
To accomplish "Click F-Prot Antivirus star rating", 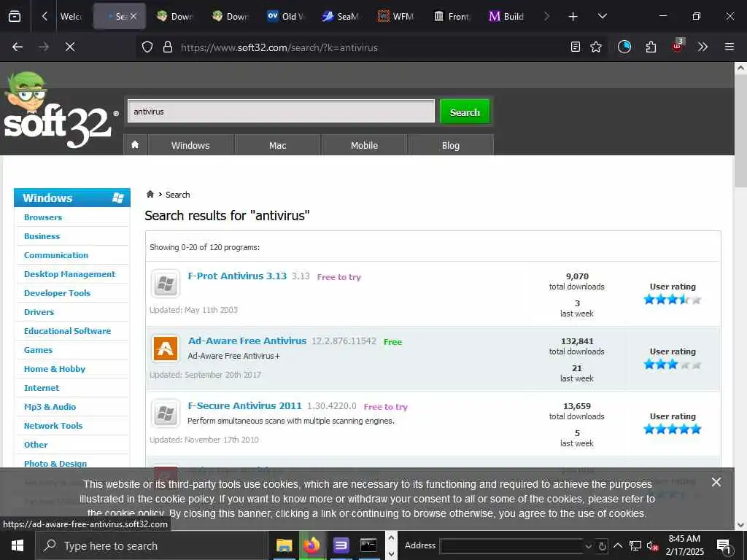I will click(672, 300).
